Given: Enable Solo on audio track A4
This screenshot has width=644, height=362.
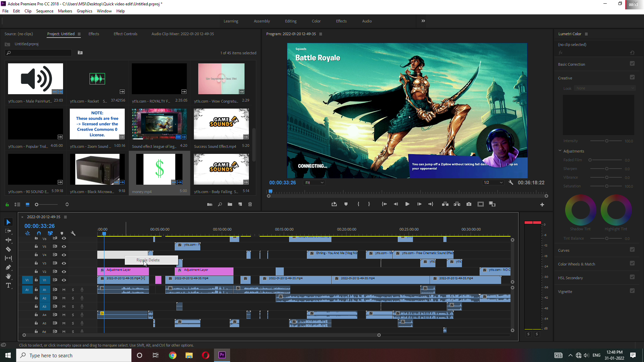Looking at the screenshot, I should [x=73, y=315].
